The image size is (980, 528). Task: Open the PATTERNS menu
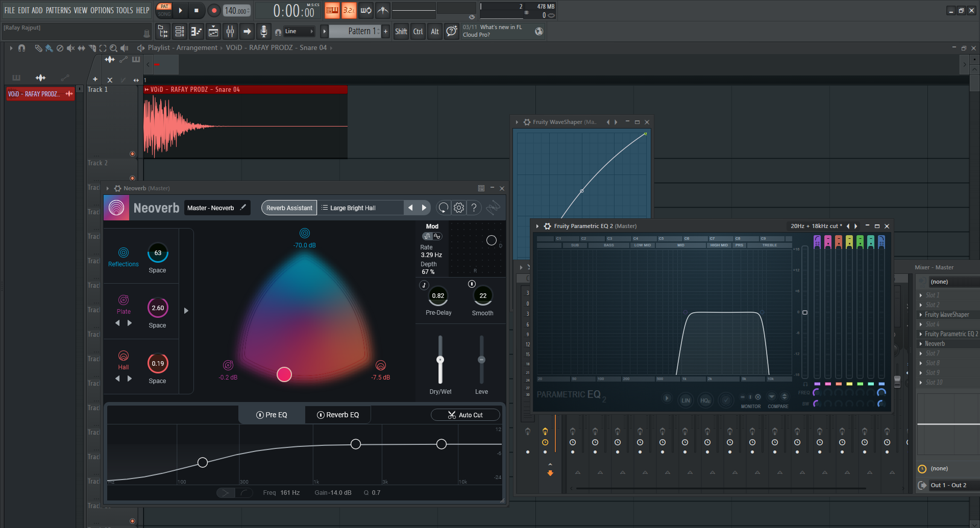[58, 10]
